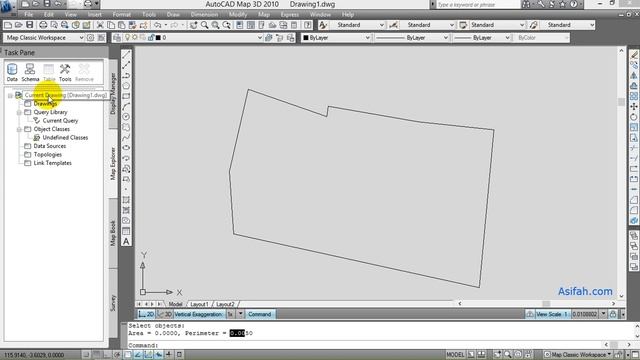This screenshot has width=640, height=360.
Task: Select the Rotate tool in Modify toolbar
Action: coord(634,117)
